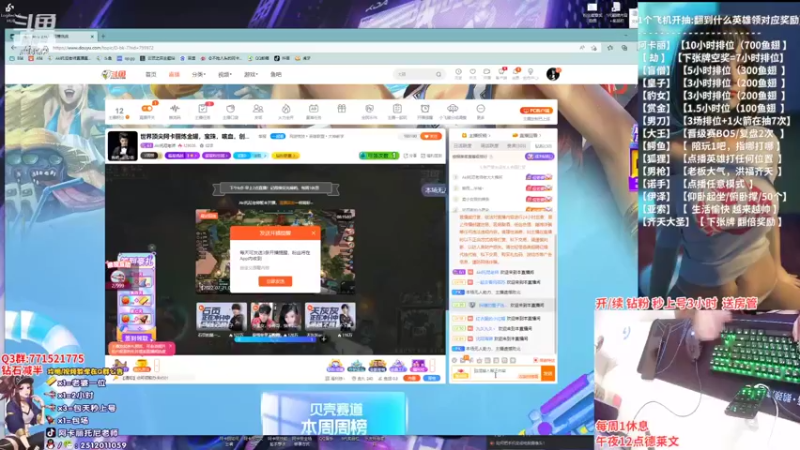This screenshot has width=800, height=450.
Task: Click the 签到领取 sign-in reward button
Action: point(136,338)
